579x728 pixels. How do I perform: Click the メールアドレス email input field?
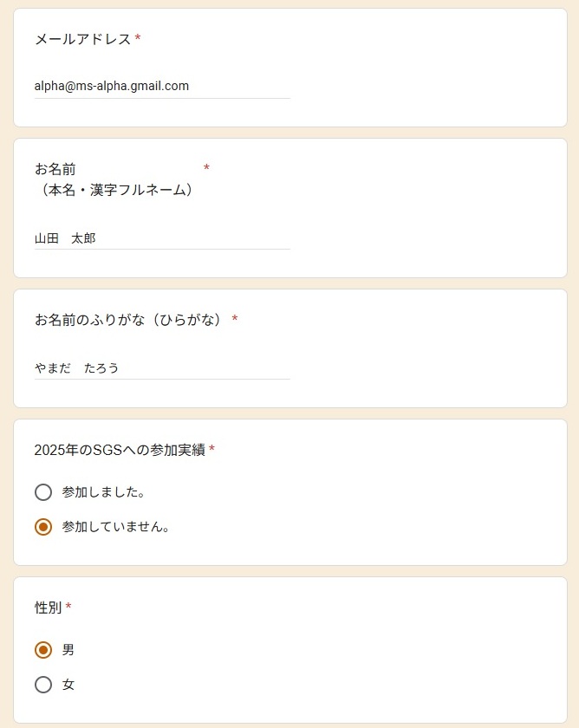tap(162, 87)
